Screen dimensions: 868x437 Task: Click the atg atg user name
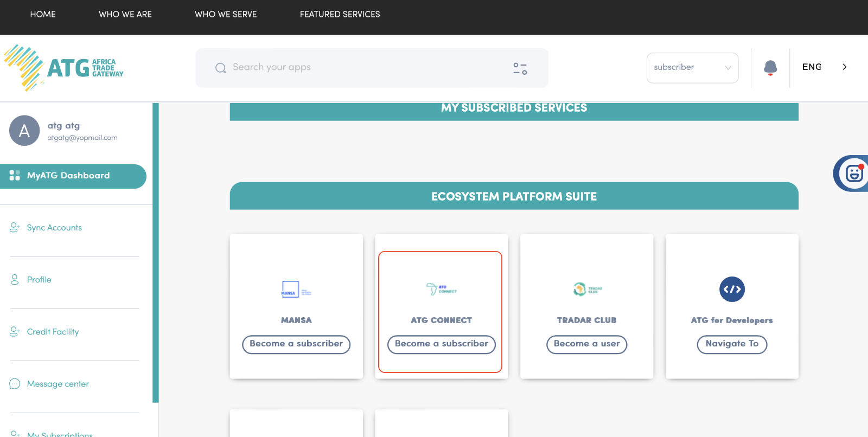click(63, 126)
